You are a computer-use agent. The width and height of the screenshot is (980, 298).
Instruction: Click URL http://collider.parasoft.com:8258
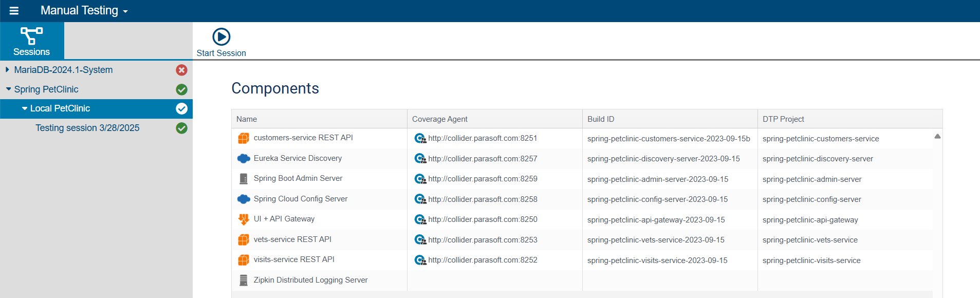pyautogui.click(x=483, y=199)
